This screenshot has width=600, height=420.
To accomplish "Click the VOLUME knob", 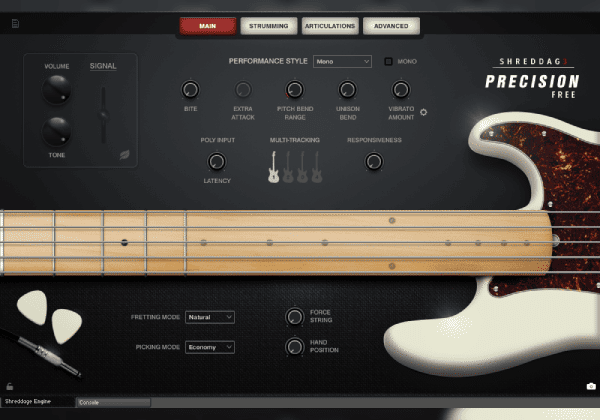I will click(x=57, y=90).
